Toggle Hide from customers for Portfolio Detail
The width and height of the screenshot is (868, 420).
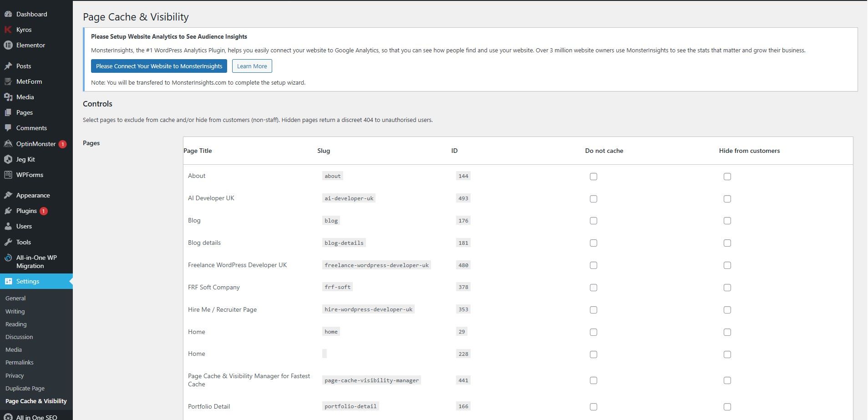point(727,407)
